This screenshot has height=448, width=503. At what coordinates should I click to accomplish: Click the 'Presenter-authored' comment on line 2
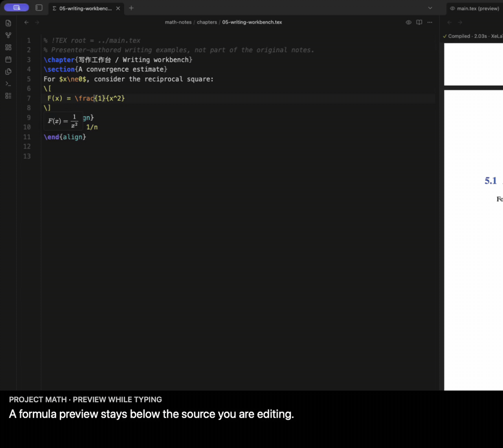pos(179,50)
